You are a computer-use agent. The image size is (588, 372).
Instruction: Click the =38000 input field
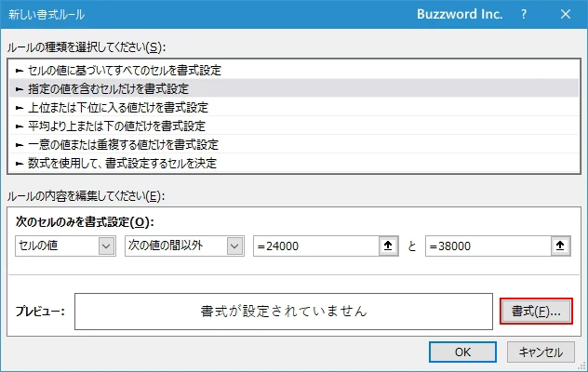coord(488,246)
